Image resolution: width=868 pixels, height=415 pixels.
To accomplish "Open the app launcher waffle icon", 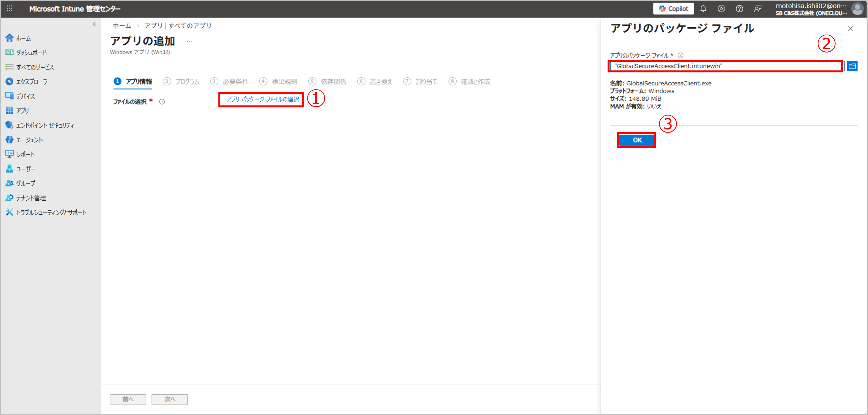I will click(x=9, y=8).
